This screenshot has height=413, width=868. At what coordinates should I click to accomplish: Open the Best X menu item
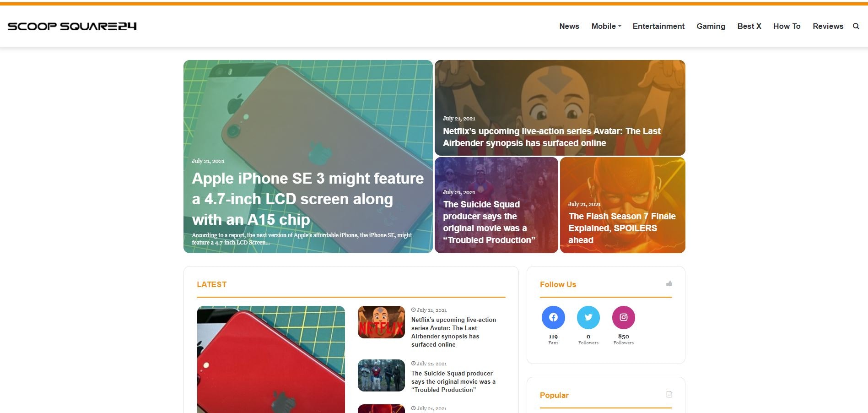(749, 26)
